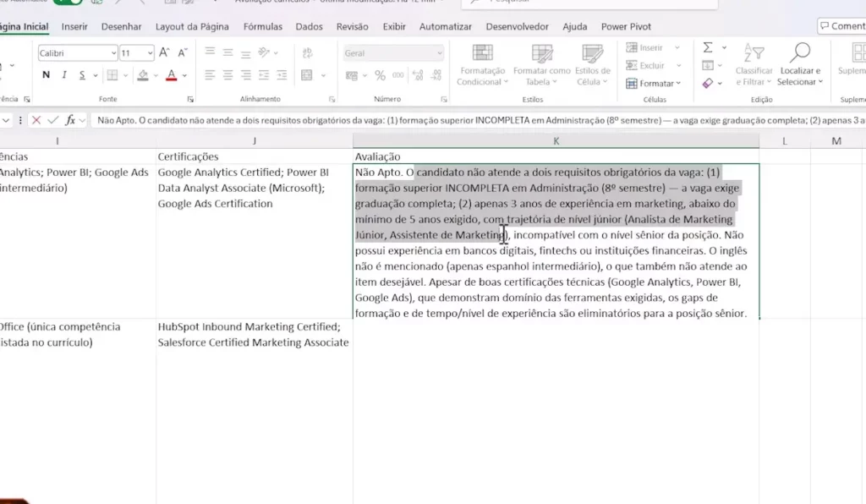
Task: Toggle bold (N) formatting
Action: [x=46, y=75]
